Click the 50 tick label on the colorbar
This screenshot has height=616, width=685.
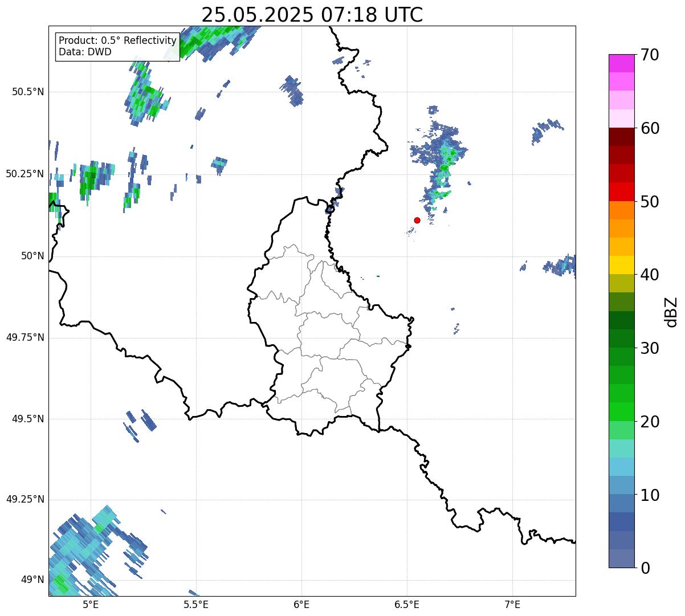tap(650, 202)
